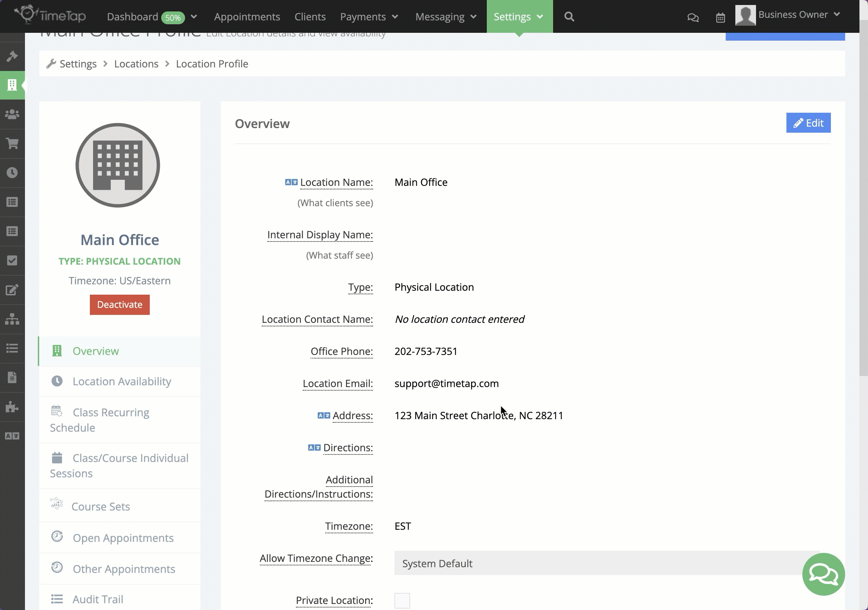868x610 pixels.
Task: Click the translation icon beside Address label
Action: coord(323,416)
